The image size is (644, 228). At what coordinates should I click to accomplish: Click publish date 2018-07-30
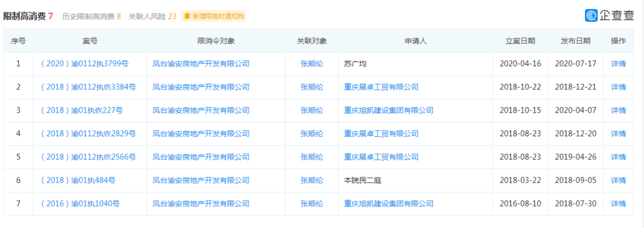coord(575,204)
